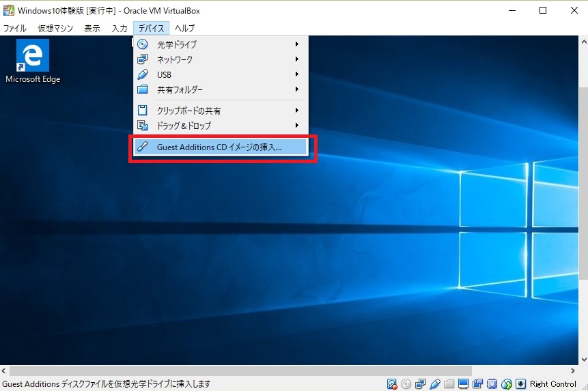Expand クリップボードの共有 submenu arrow
This screenshot has width=588, height=391.
coord(296,110)
